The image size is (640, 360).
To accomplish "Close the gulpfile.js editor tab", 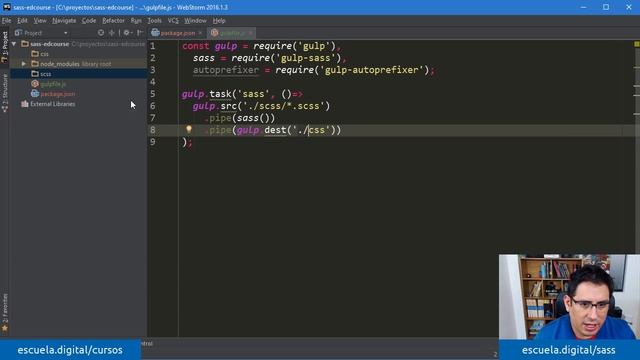I will point(251,33).
